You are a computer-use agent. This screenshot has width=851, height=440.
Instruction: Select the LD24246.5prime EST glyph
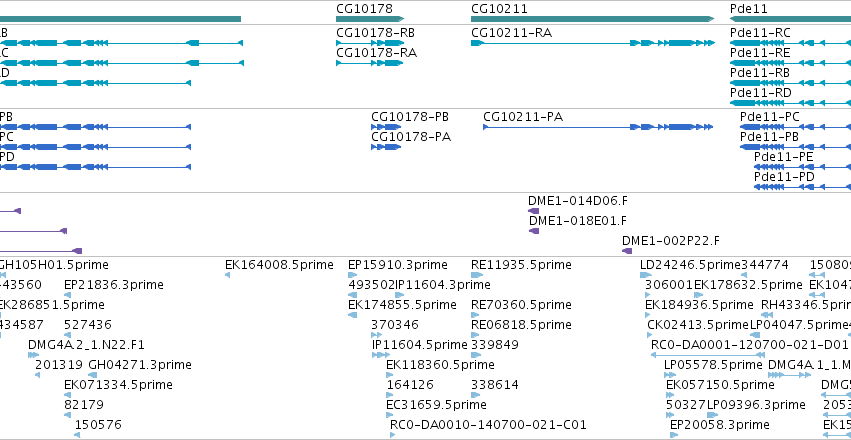pos(645,275)
